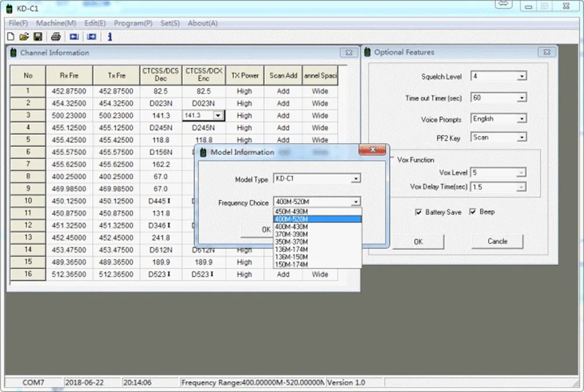Toggle the Battery Save checkbox

[x=419, y=212]
